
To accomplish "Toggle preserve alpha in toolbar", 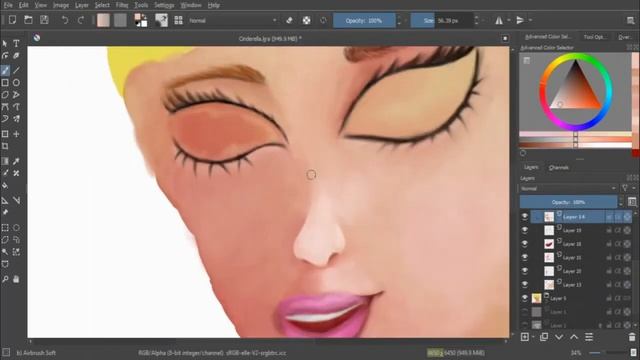I will pos(307,20).
